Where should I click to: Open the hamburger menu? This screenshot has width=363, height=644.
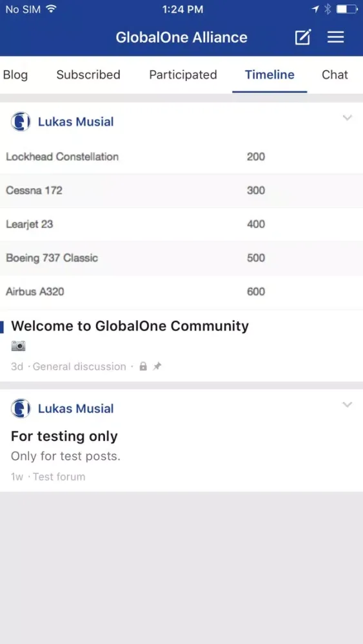[335, 37]
